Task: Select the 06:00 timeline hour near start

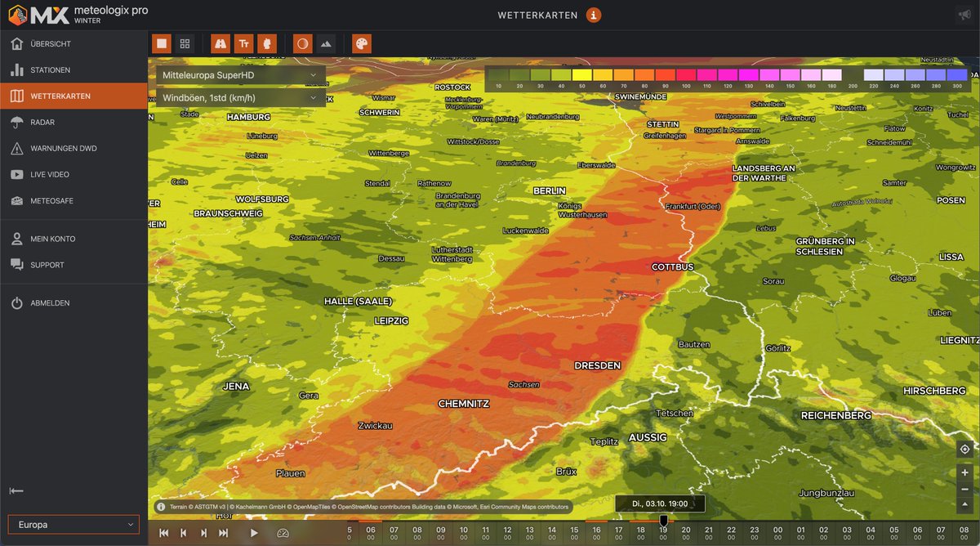Action: point(372,533)
